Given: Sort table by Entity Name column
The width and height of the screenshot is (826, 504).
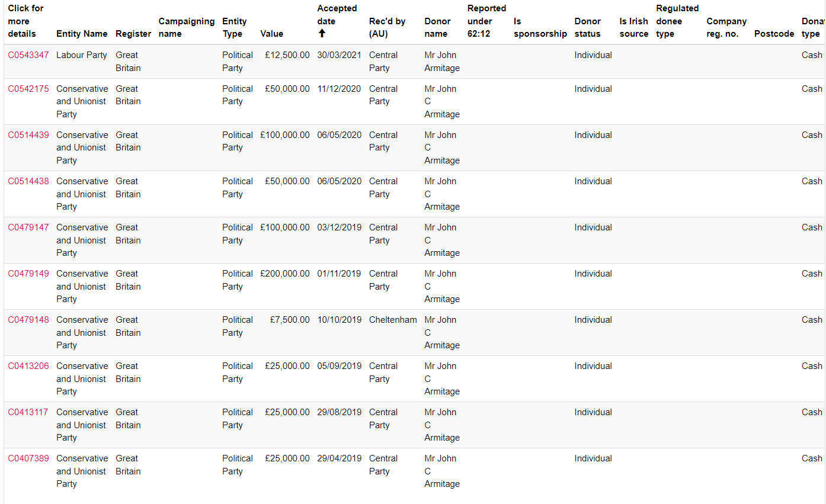Looking at the screenshot, I should (82, 34).
